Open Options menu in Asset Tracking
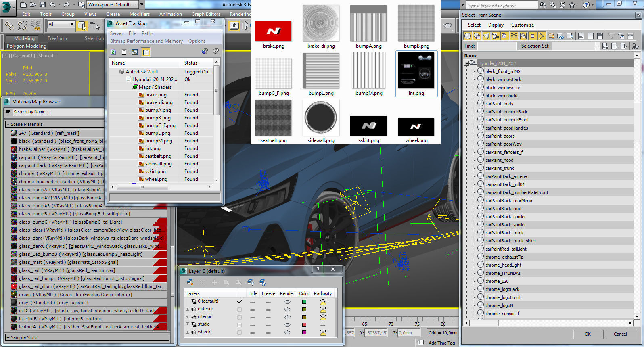 click(197, 41)
